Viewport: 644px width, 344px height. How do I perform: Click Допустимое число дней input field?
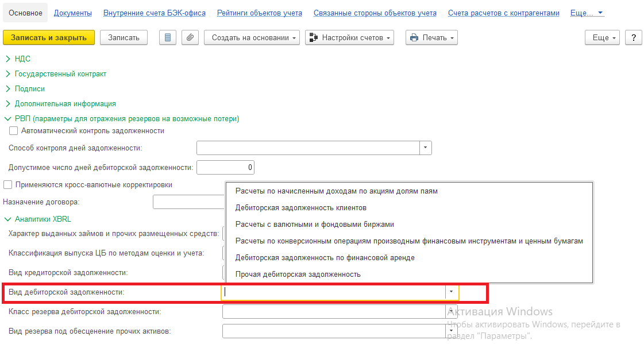click(225, 168)
